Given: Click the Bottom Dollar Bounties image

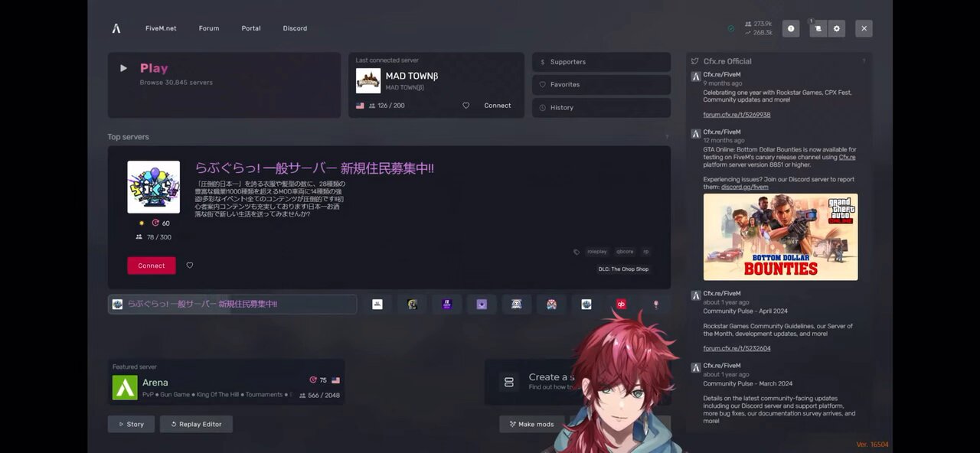Looking at the screenshot, I should pyautogui.click(x=780, y=236).
